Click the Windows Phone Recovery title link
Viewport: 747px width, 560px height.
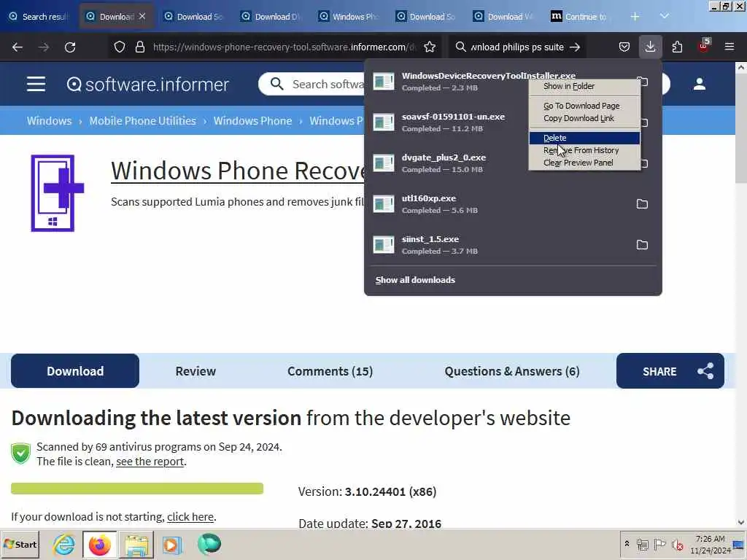pos(239,171)
